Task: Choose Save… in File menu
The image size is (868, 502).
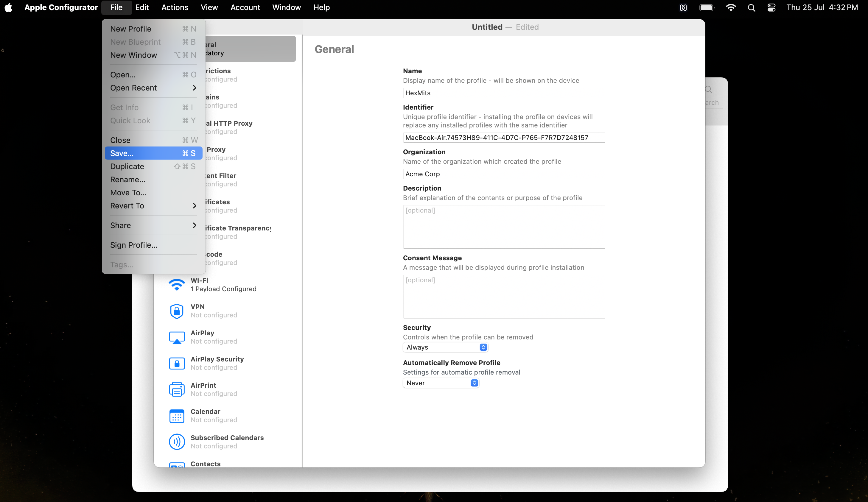Action: 153,153
